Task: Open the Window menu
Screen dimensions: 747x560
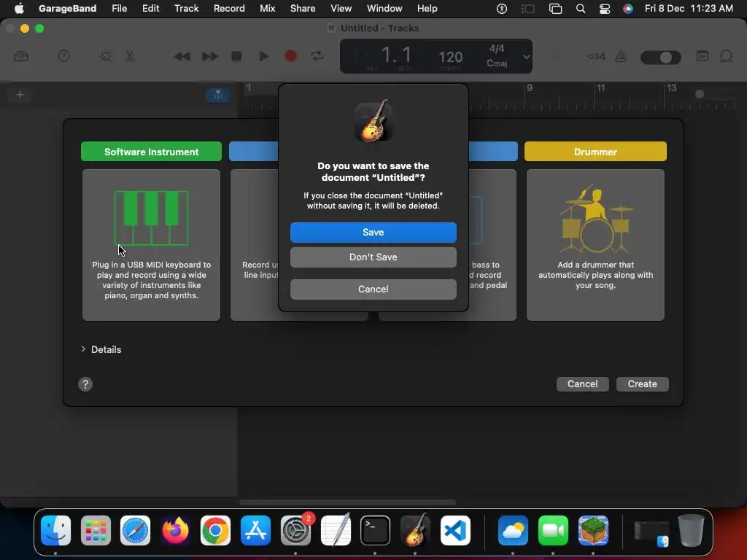Action: pyautogui.click(x=384, y=8)
